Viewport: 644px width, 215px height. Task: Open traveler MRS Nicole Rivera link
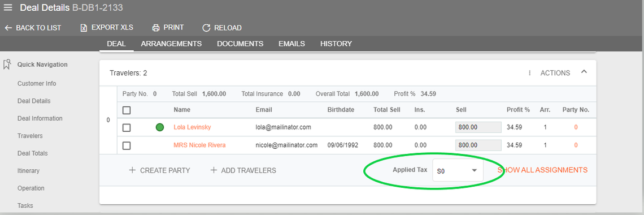pos(199,145)
